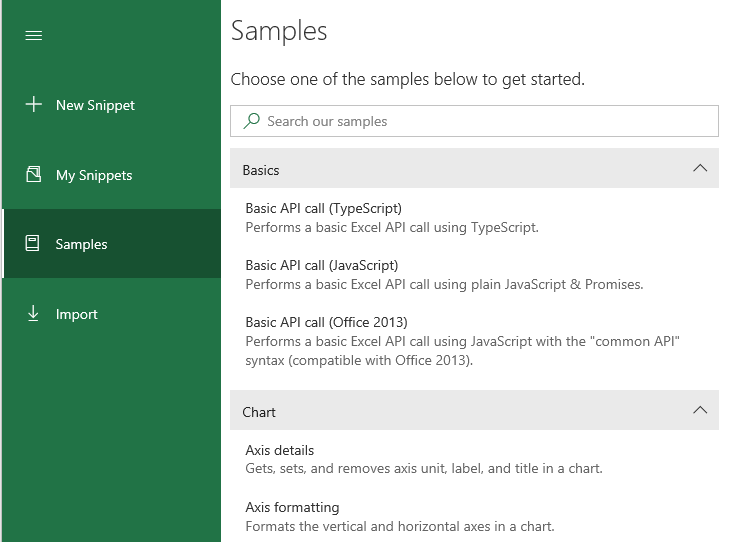
Task: Collapse the Basics section chevron
Action: pos(700,169)
